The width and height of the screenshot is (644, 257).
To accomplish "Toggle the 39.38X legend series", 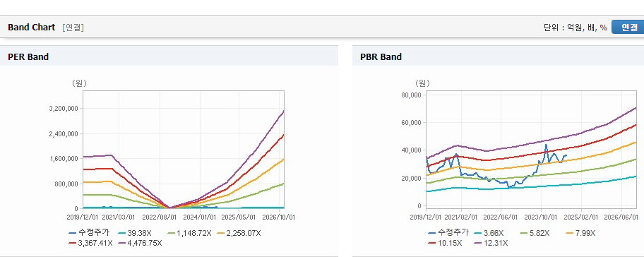I will click(134, 233).
